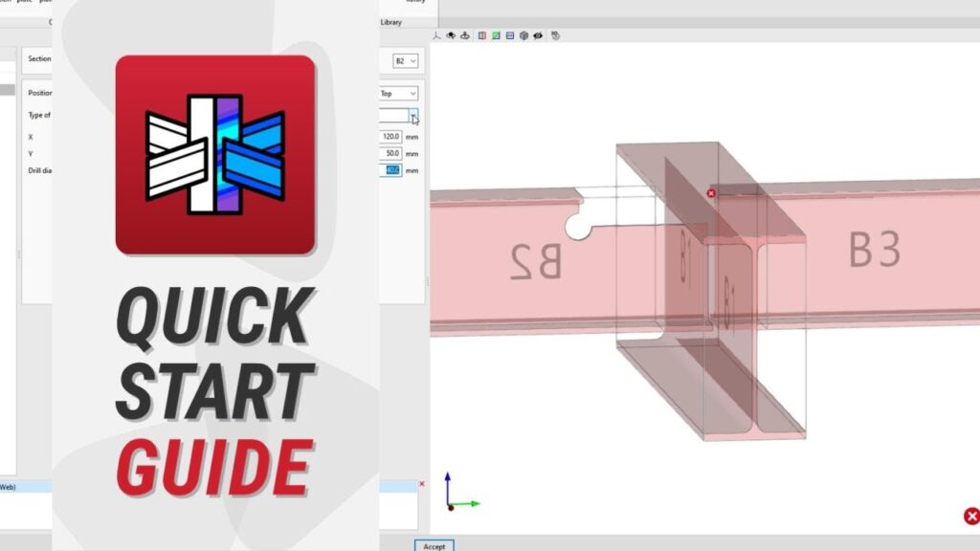The width and height of the screenshot is (980, 551).
Task: Click the axes view icon in viewport toolbar
Action: (x=436, y=36)
